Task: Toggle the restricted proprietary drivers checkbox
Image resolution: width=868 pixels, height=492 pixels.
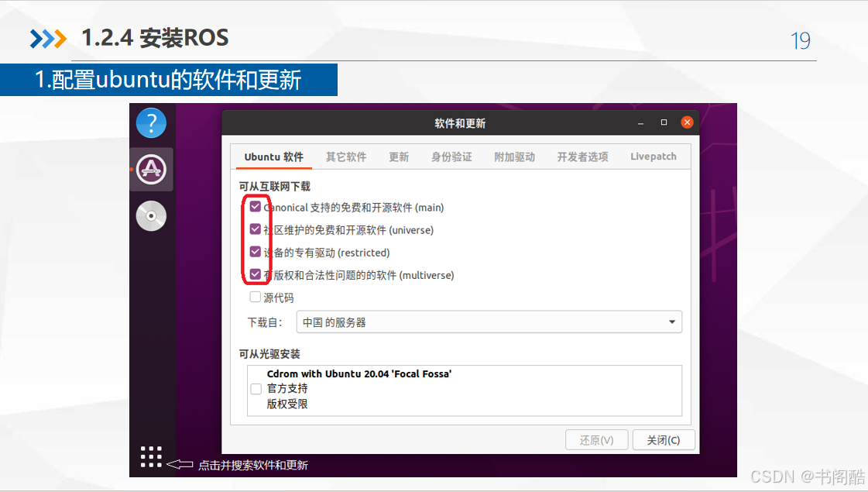Action: coord(256,252)
